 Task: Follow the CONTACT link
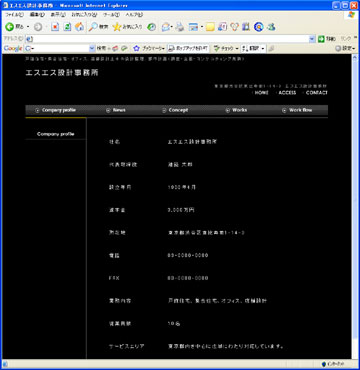[x=316, y=93]
